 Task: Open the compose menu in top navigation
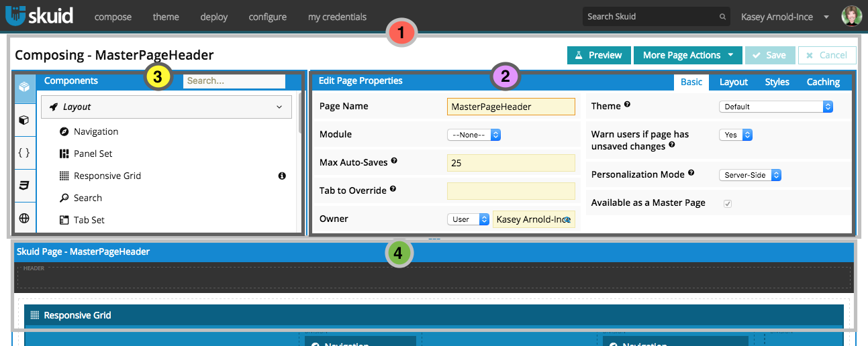coord(113,17)
